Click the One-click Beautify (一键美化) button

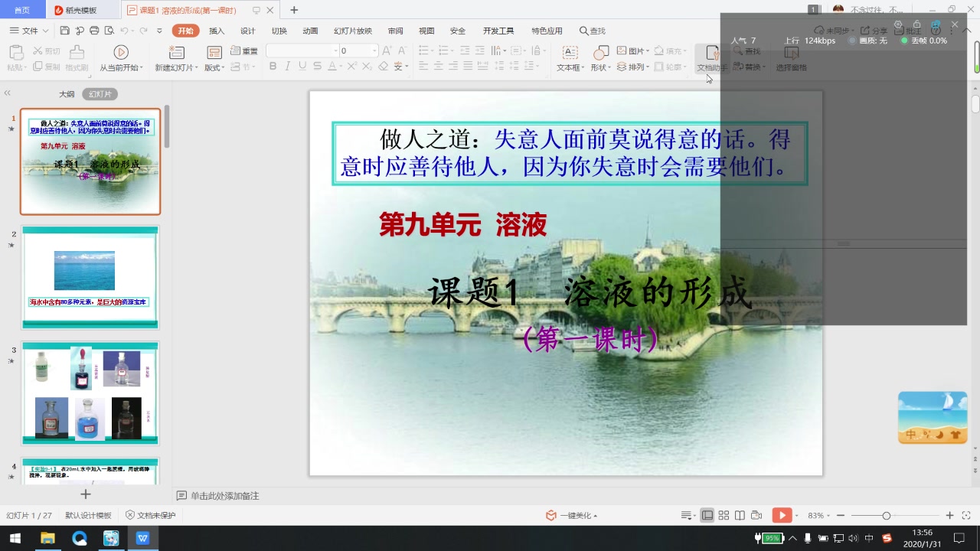(x=571, y=515)
